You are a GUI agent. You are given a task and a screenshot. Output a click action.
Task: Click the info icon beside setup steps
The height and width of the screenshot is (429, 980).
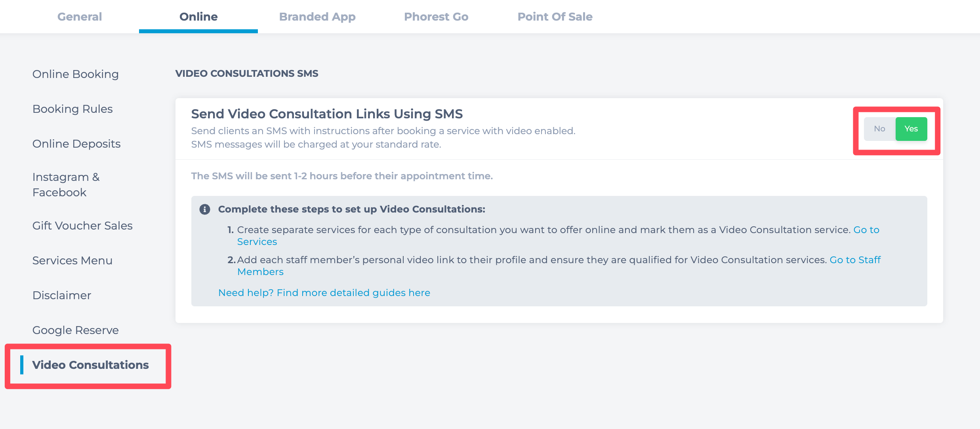pyautogui.click(x=204, y=209)
